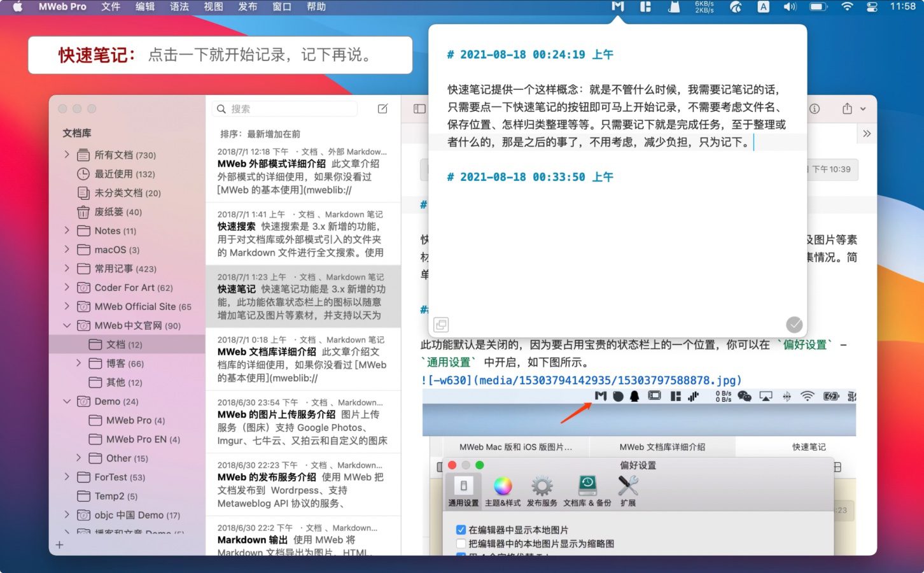Click the MWeb quick note menu bar icon
924x573 pixels.
pos(617,7)
